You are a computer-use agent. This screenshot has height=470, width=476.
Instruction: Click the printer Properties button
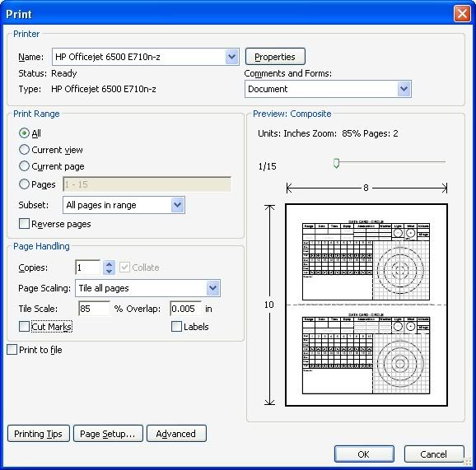(x=275, y=57)
